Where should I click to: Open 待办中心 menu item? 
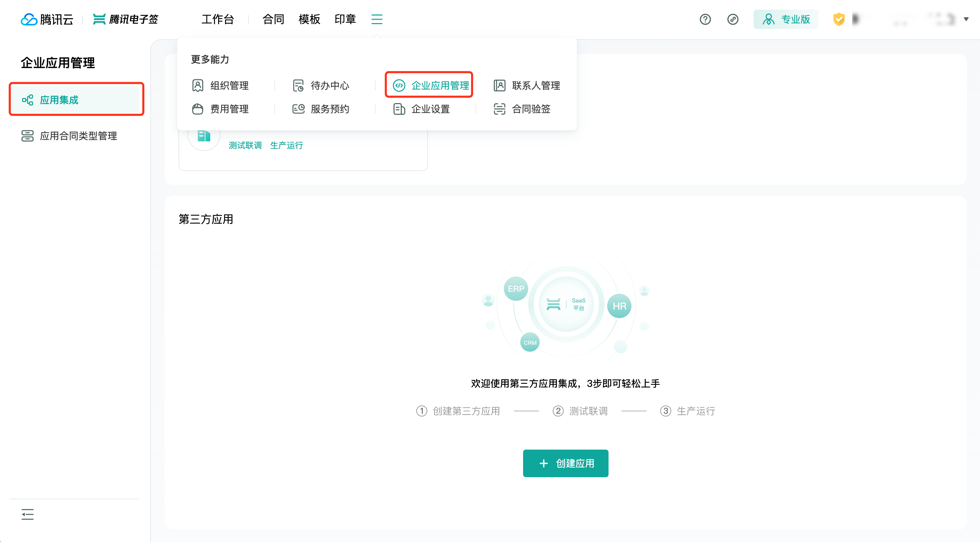click(321, 85)
